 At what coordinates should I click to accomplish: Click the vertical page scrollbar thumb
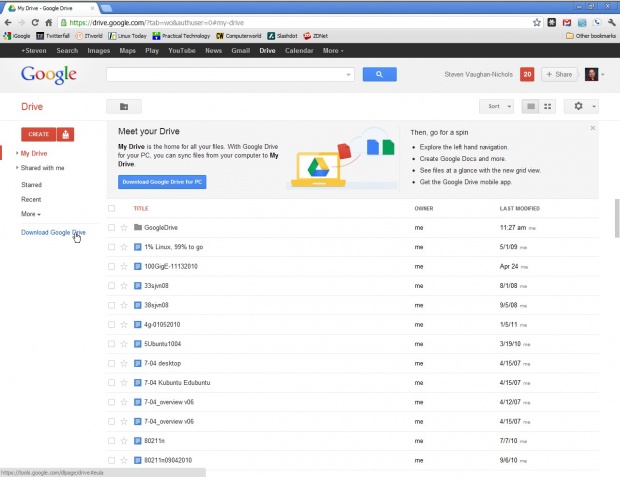617,218
